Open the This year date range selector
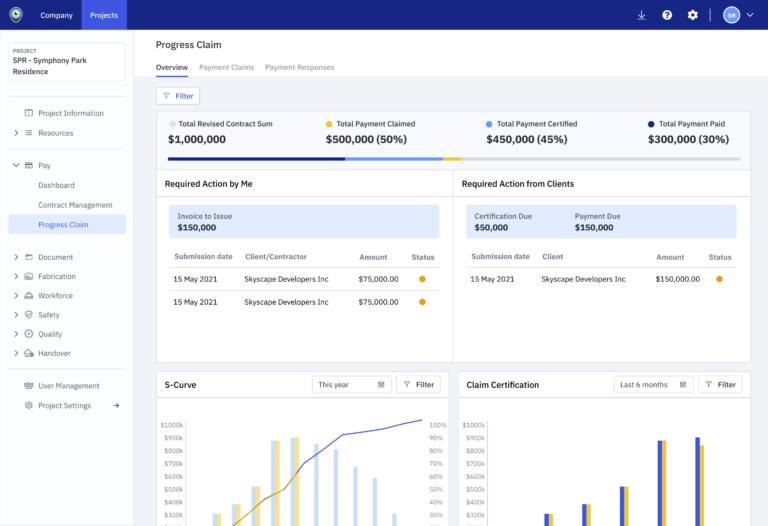 coord(352,384)
